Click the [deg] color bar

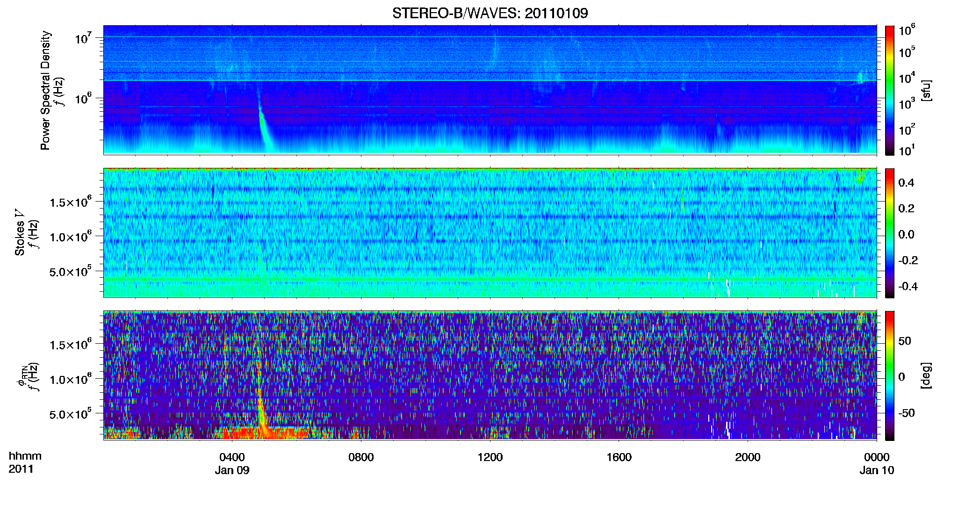pos(890,375)
